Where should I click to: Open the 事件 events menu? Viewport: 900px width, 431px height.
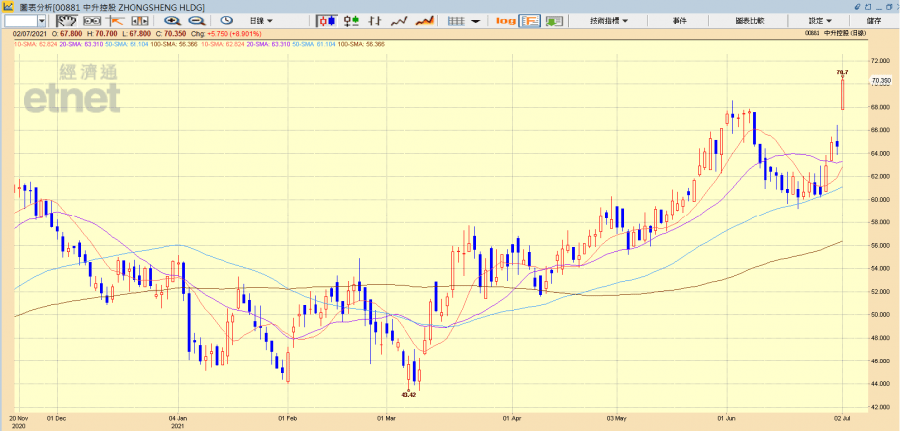pyautogui.click(x=679, y=20)
